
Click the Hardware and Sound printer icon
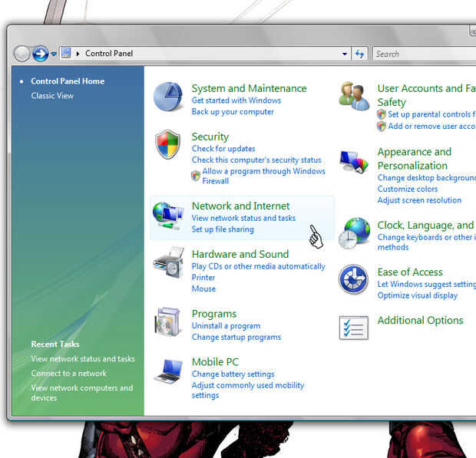point(169,262)
